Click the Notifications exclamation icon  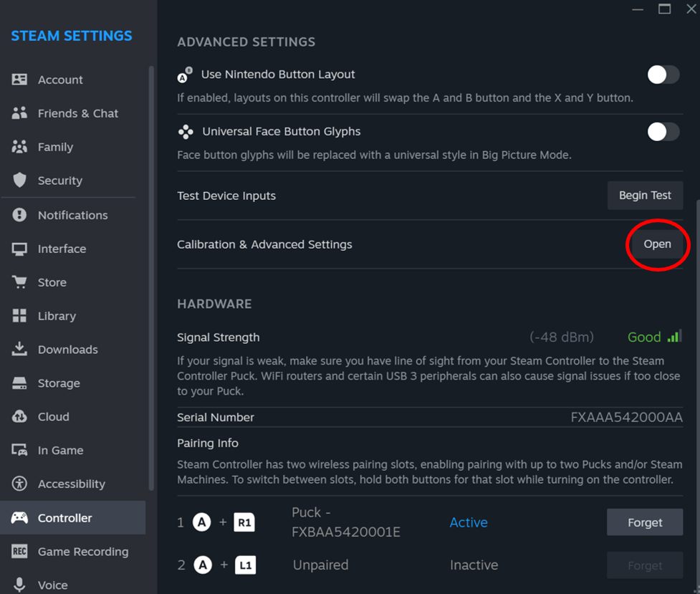(x=19, y=215)
